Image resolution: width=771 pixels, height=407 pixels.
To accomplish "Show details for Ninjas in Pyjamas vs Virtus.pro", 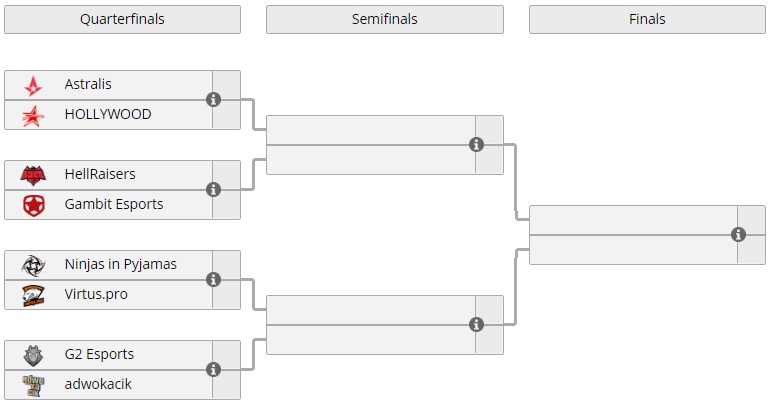I will pos(213,280).
